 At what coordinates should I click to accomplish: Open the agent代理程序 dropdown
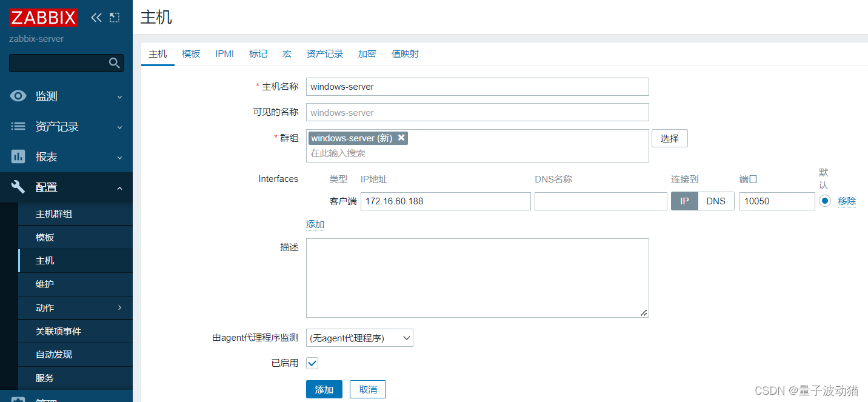pyautogui.click(x=359, y=338)
